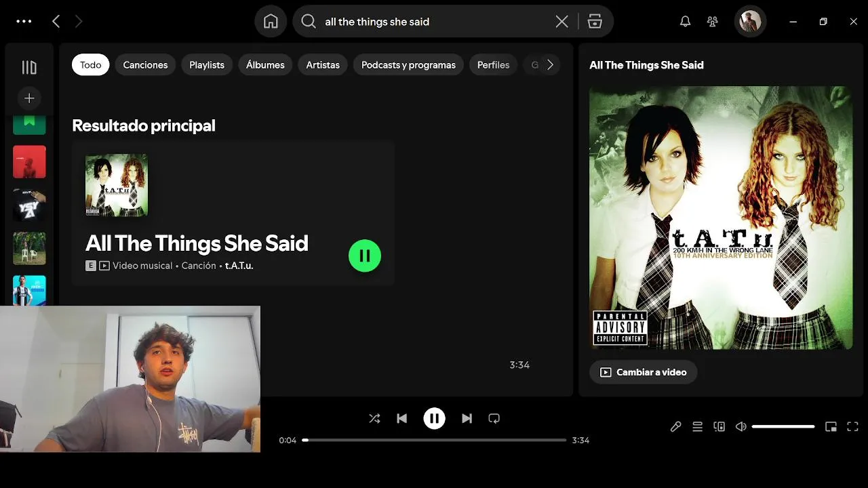This screenshot has width=868, height=488.
Task: Open connect to a device icon
Action: (719, 426)
